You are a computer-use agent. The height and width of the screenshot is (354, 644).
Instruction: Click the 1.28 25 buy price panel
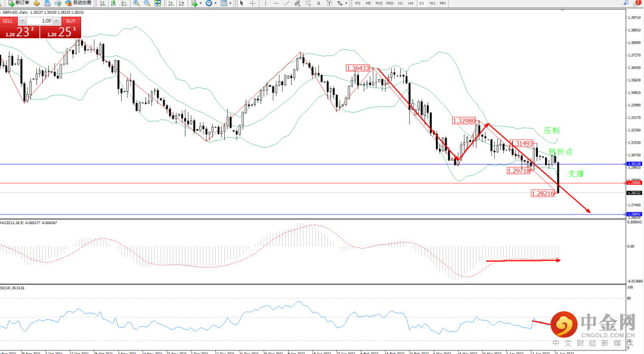point(61,32)
